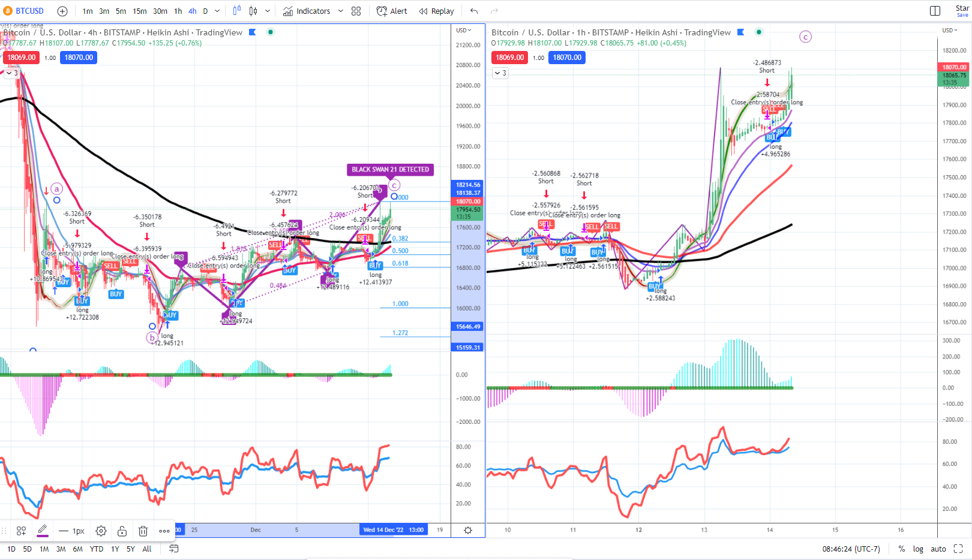Toggle the drawing lock icon

(x=122, y=531)
